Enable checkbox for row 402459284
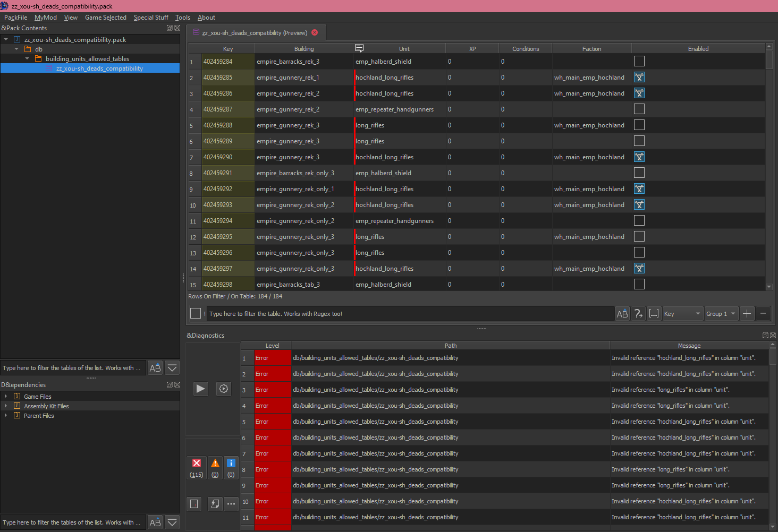This screenshot has width=778, height=532. (639, 62)
